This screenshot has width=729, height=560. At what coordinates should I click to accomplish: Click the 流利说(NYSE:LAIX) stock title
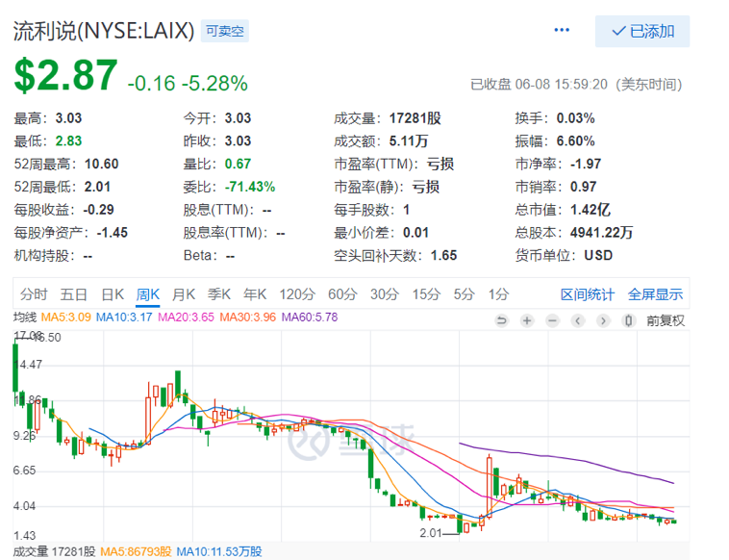tap(104, 31)
